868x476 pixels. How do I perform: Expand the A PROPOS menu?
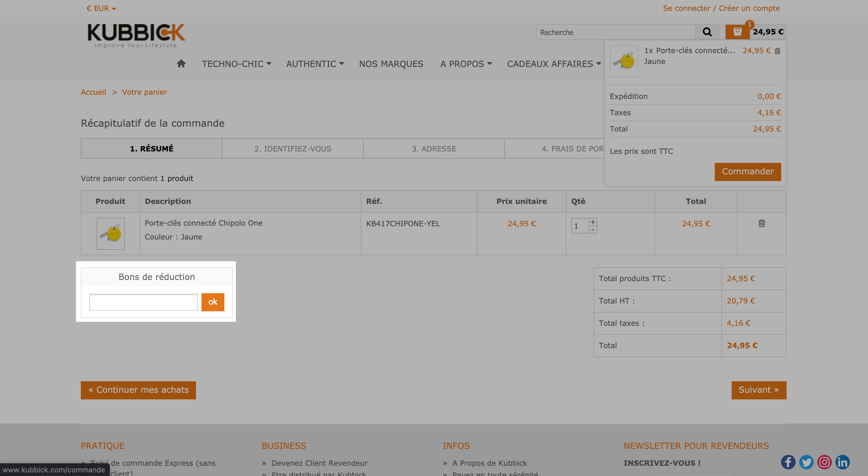click(466, 64)
